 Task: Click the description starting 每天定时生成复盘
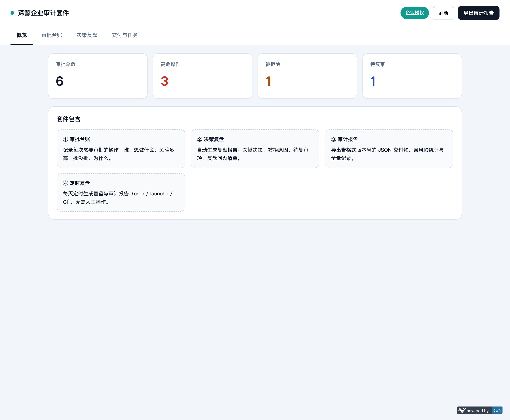[118, 198]
